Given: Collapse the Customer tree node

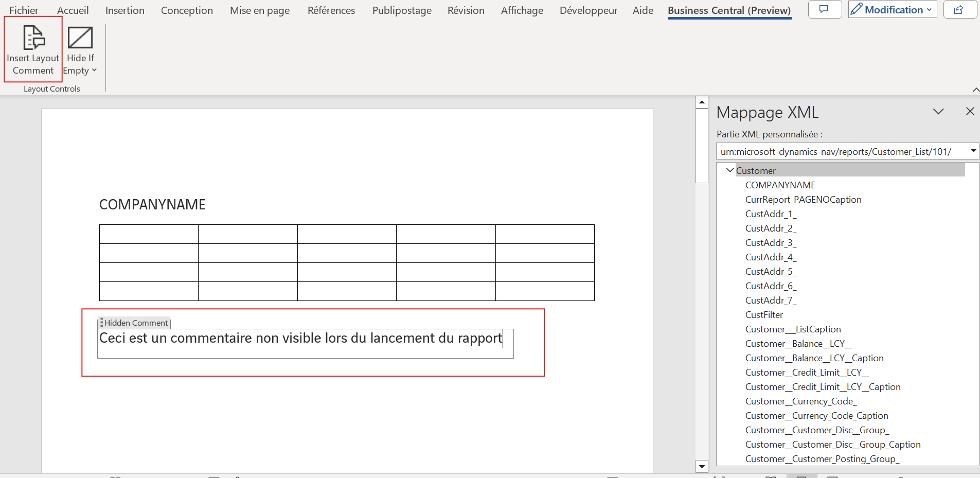Looking at the screenshot, I should coord(729,170).
